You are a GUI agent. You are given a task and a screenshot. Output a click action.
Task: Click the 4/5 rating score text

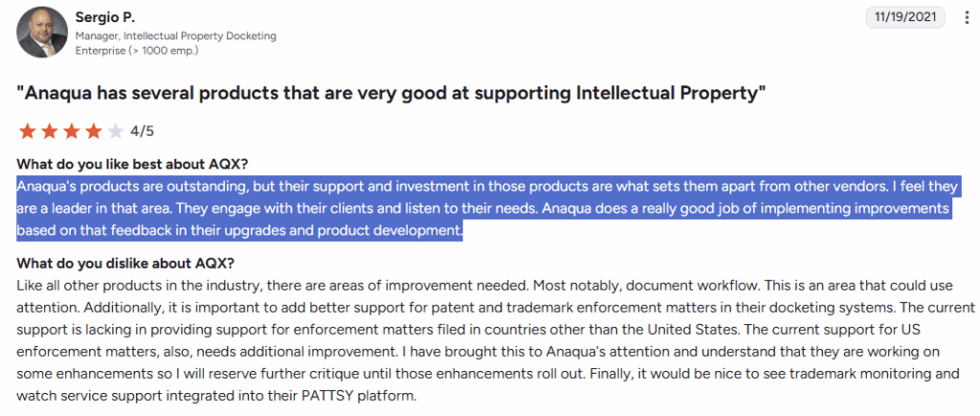click(142, 132)
